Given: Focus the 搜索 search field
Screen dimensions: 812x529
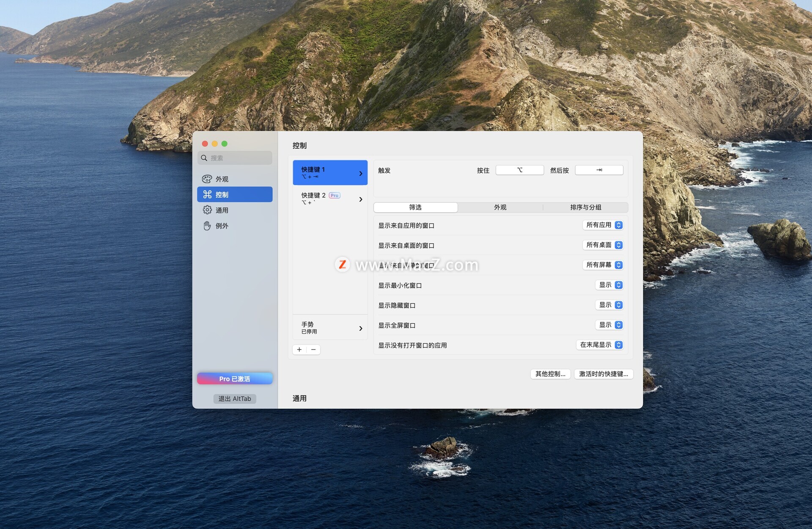Looking at the screenshot, I should tap(235, 158).
